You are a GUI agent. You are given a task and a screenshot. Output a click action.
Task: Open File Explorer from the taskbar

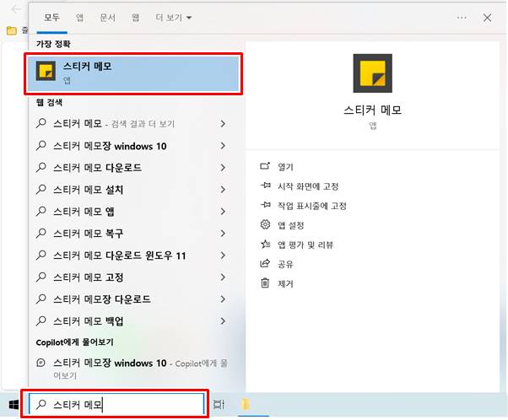coord(246,405)
